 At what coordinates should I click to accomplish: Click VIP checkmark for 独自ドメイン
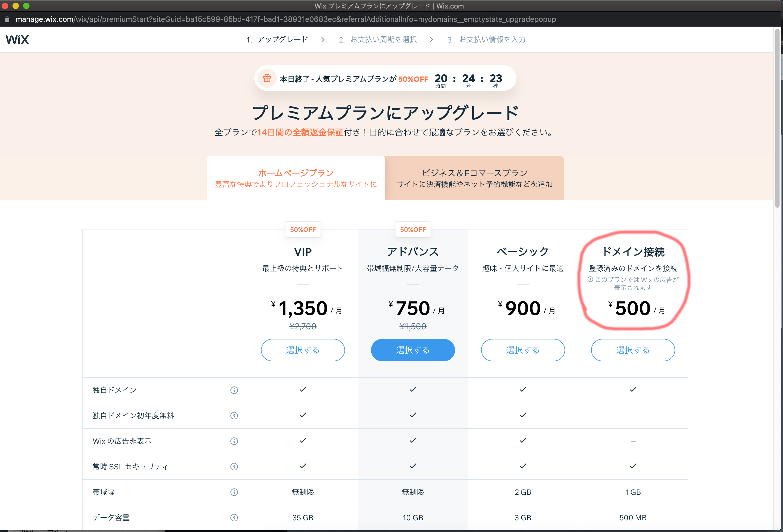click(302, 390)
